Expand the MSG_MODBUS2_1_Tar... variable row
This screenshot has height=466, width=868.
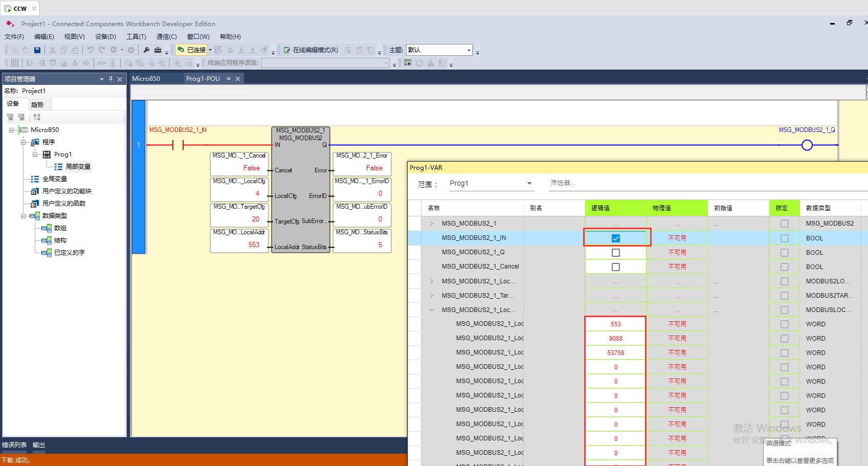click(x=432, y=296)
